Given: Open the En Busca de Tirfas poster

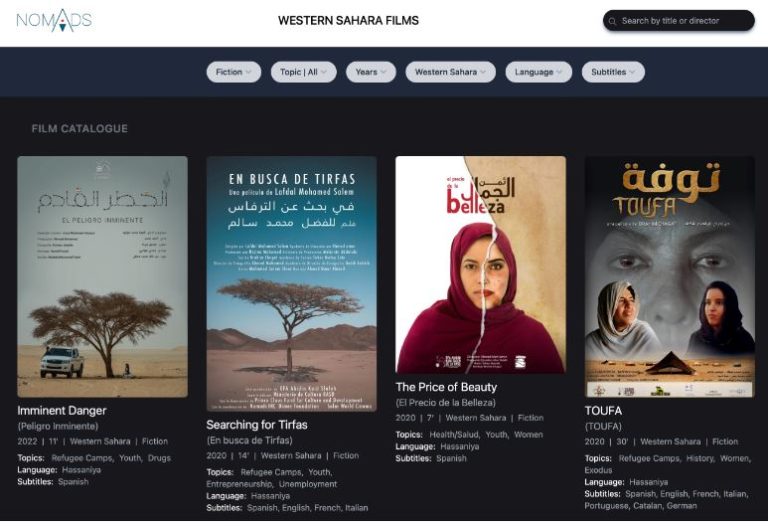Looking at the screenshot, I should (291, 283).
